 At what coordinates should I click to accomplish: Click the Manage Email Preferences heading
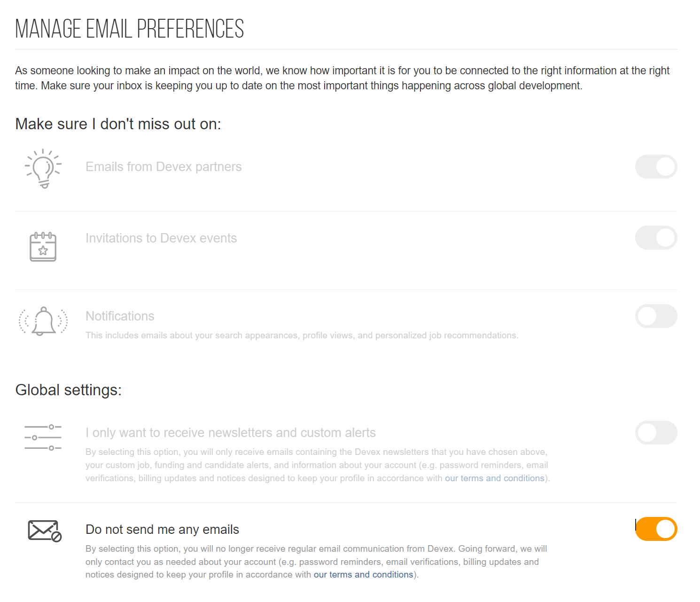(130, 29)
